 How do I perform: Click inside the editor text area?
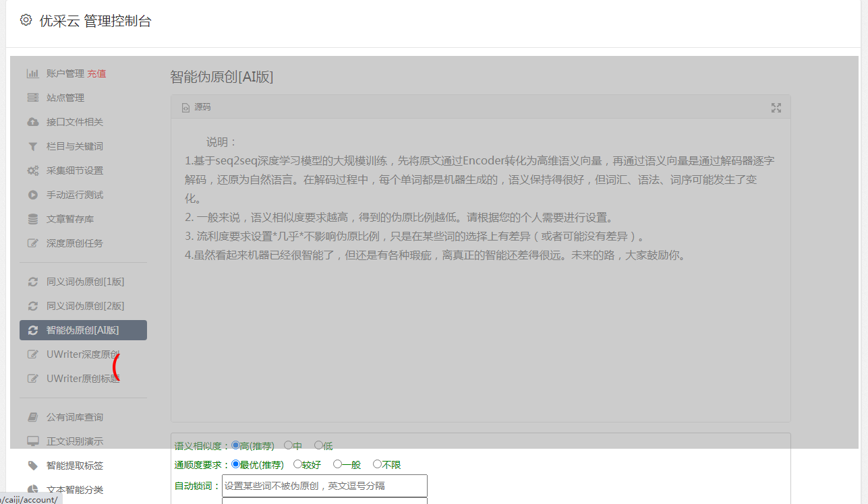click(x=480, y=270)
